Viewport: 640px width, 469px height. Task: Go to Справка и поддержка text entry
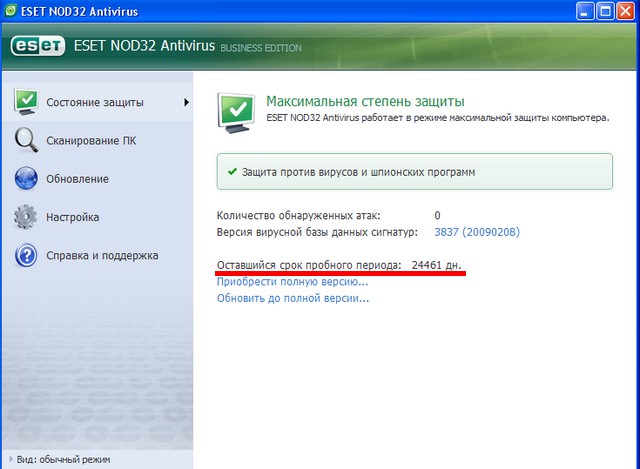[x=102, y=255]
